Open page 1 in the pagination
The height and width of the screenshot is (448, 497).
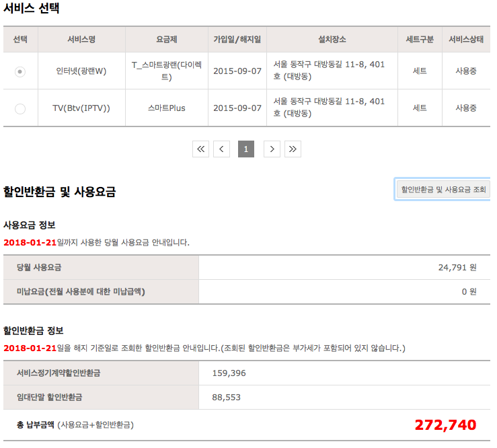tap(246, 149)
